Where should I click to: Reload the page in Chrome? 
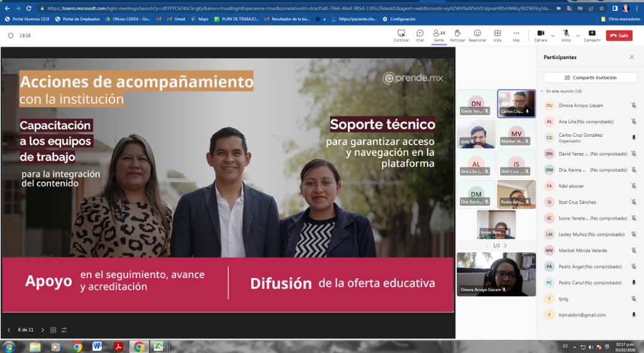coord(29,8)
